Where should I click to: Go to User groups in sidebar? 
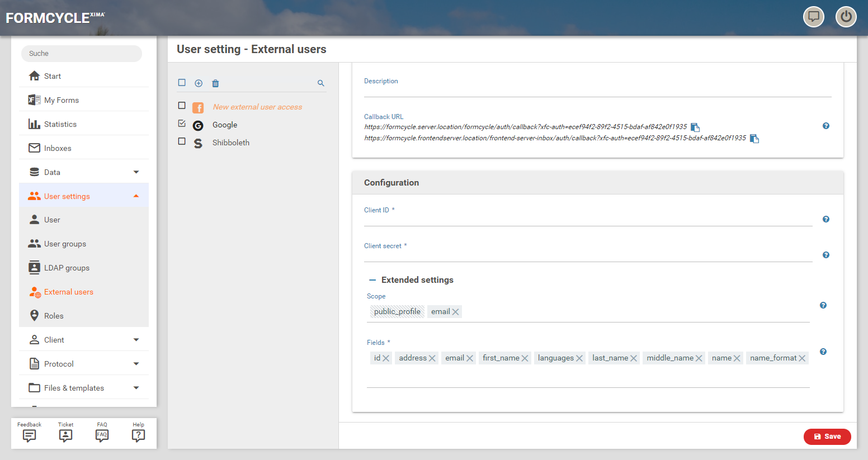click(x=65, y=244)
